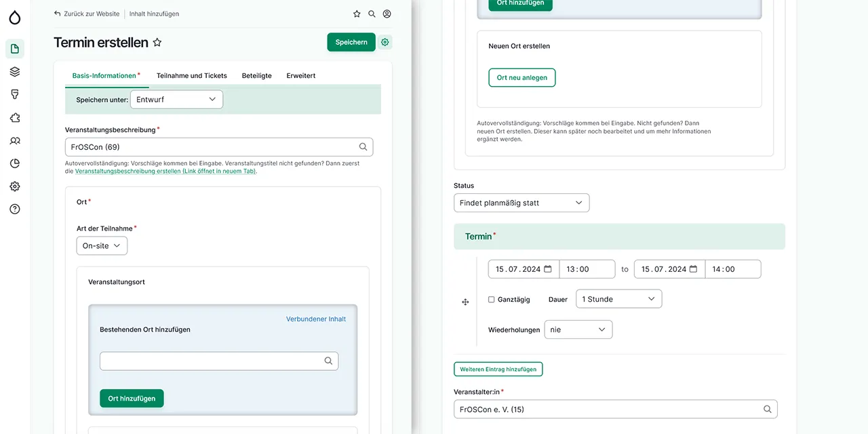
Task: Open the puzzle piece extensions icon
Action: click(15, 117)
